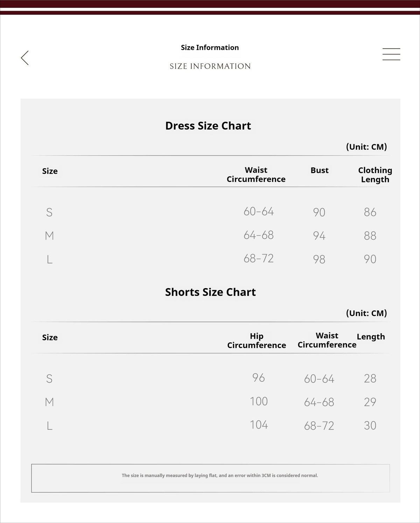Select the Size Information title
Viewport: 420px width, 523px height.
pos(210,48)
